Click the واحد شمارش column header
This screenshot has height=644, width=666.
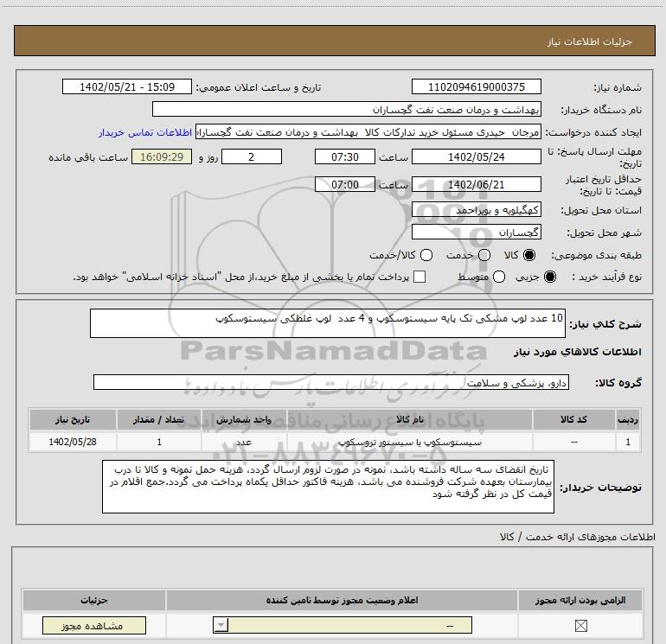(x=244, y=419)
